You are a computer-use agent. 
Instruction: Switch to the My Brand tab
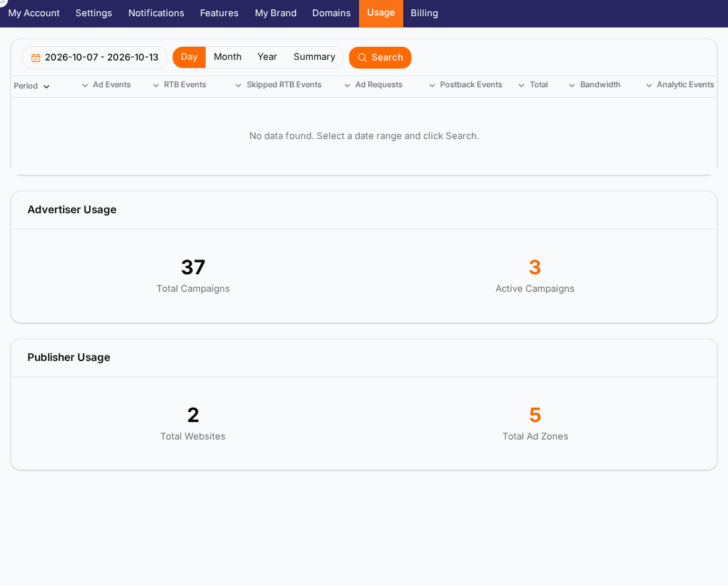[x=275, y=14]
